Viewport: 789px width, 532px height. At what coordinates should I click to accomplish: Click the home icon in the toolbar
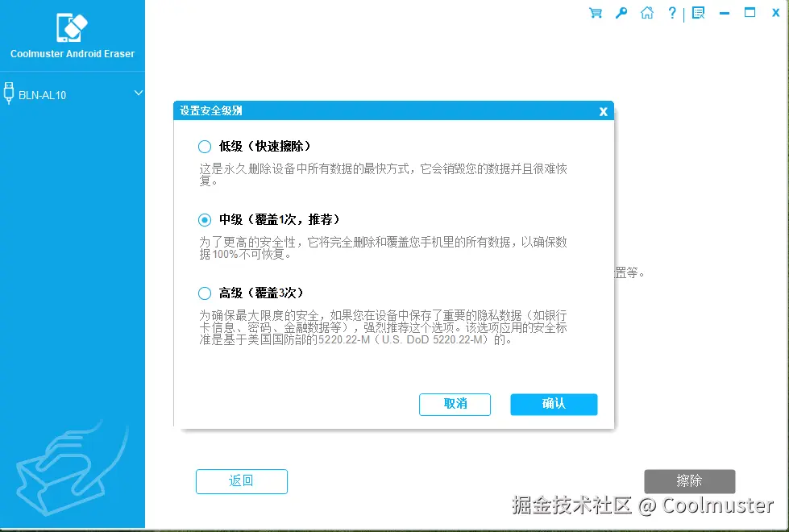[646, 13]
